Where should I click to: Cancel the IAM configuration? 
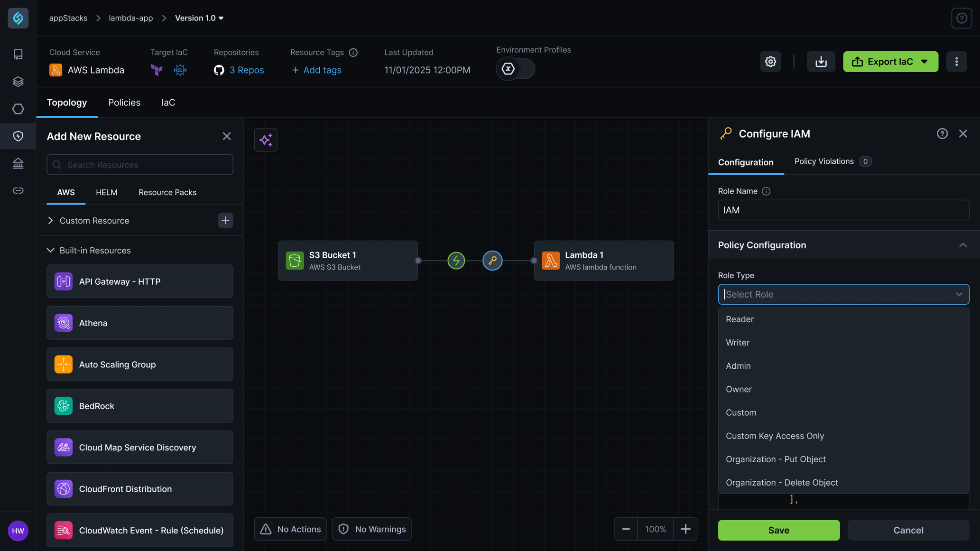(x=908, y=530)
